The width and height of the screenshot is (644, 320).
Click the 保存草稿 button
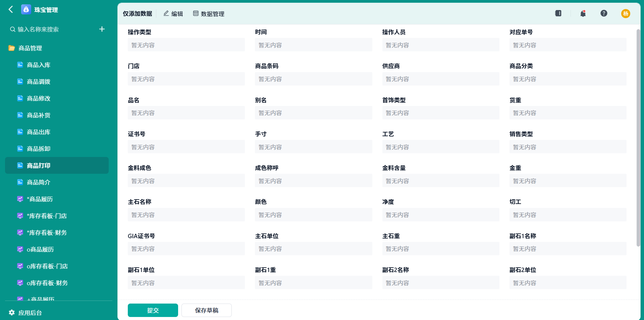(x=207, y=310)
